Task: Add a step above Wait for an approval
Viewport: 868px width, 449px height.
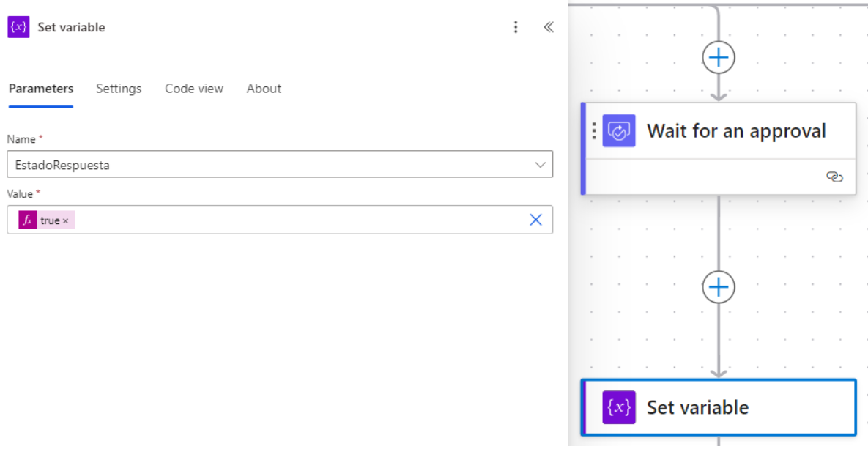Action: (719, 57)
